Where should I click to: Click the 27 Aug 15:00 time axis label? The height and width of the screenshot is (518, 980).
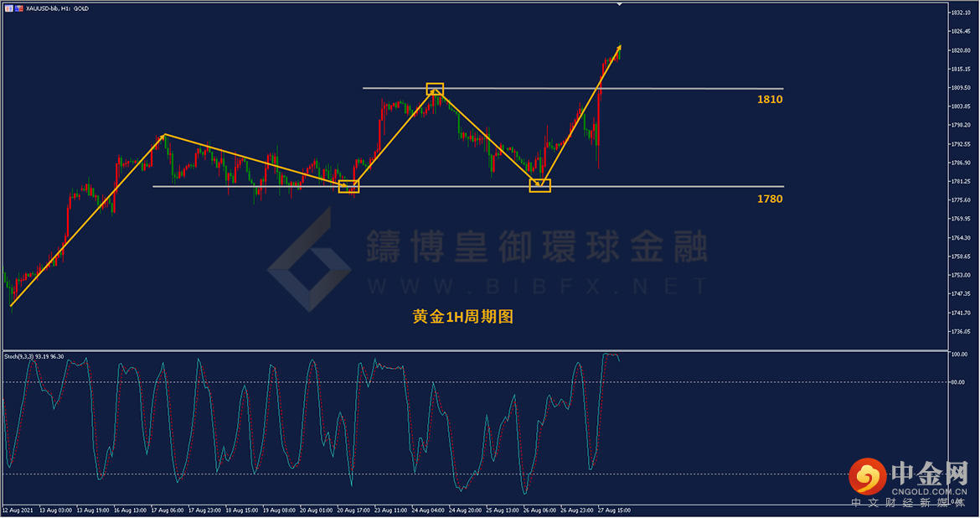tap(614, 510)
